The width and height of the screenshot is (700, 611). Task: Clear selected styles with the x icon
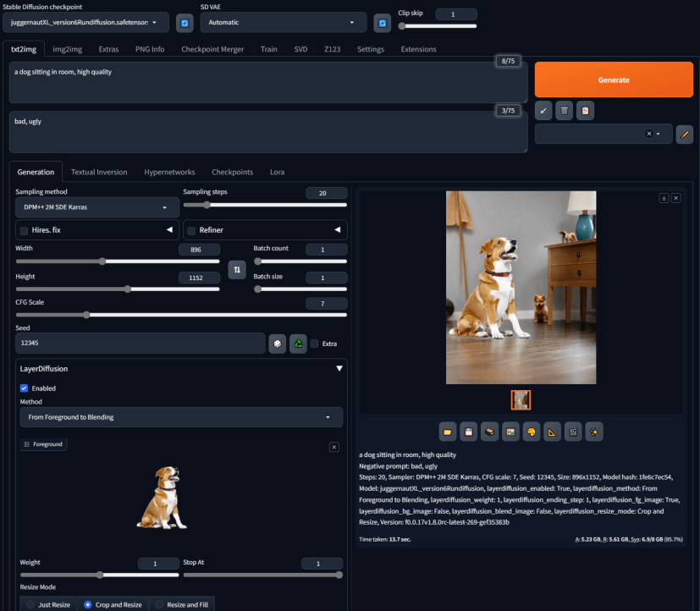(649, 134)
